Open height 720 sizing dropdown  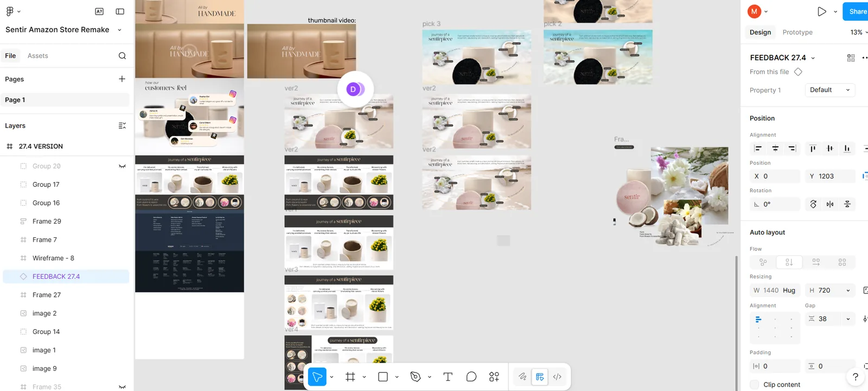tap(848, 291)
